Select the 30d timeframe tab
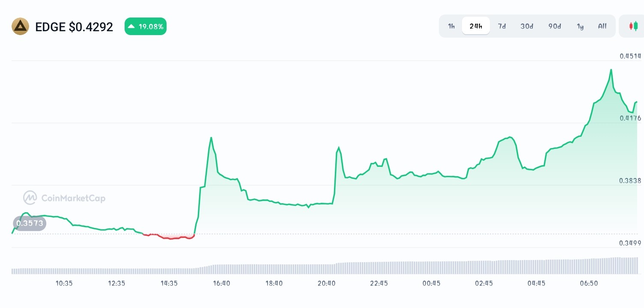Image resolution: width=644 pixels, height=308 pixels. (x=527, y=26)
